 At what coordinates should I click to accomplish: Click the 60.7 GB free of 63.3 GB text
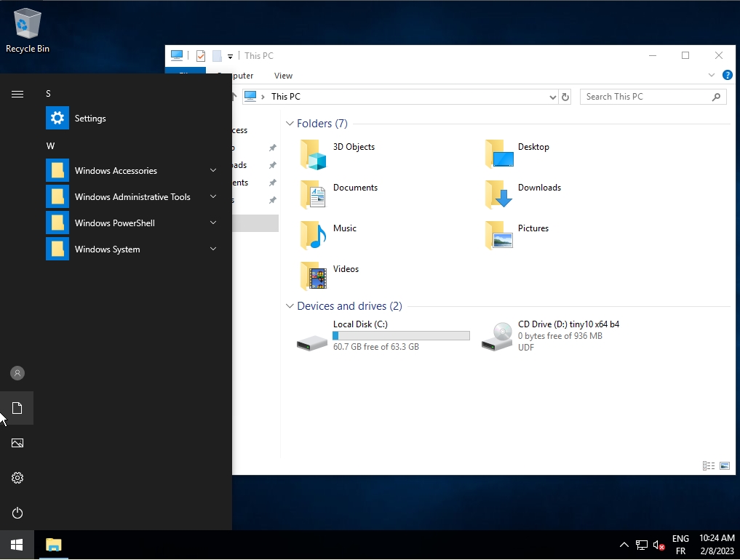pyautogui.click(x=376, y=347)
